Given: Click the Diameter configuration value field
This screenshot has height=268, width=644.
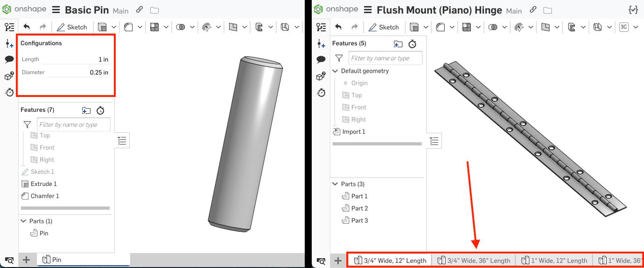Looking at the screenshot, I should (78, 72).
